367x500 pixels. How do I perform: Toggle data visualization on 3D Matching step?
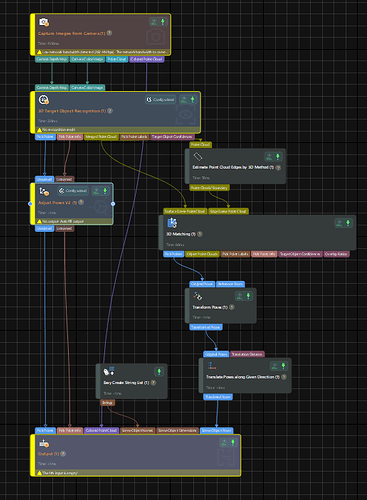coord(339,223)
